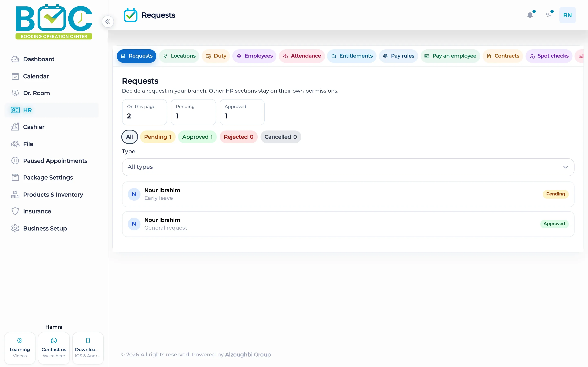Collapse the sidebar with double-chevron button
The image size is (588, 367).
[108, 22]
